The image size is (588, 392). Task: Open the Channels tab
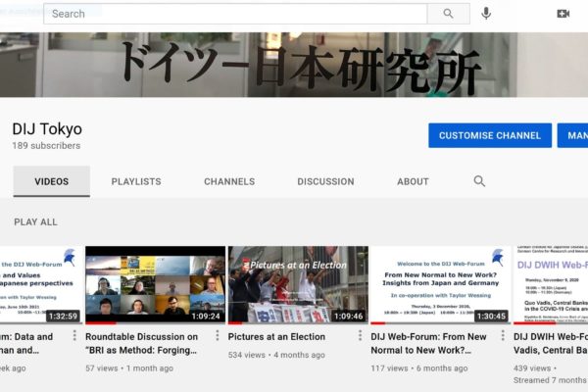(229, 181)
